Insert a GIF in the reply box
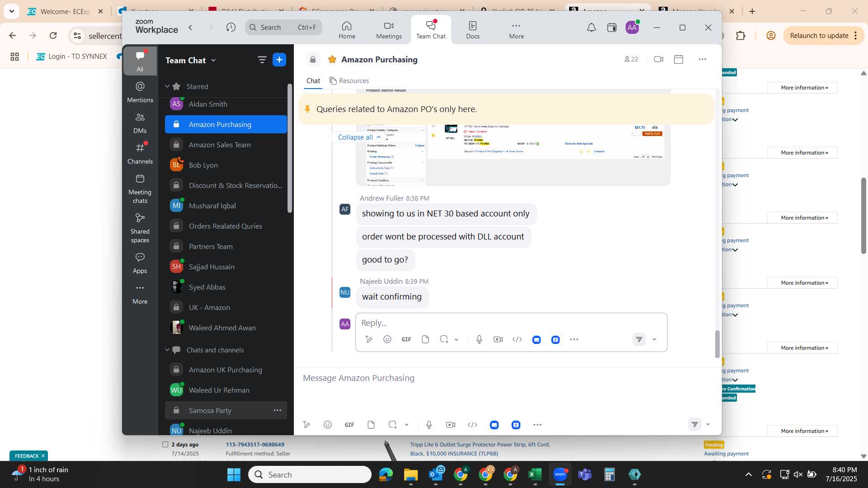 (x=406, y=339)
